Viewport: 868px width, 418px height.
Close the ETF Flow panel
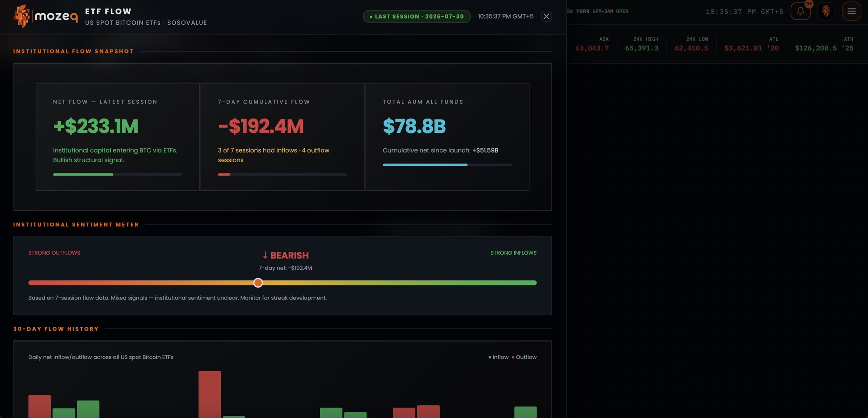pos(546,17)
